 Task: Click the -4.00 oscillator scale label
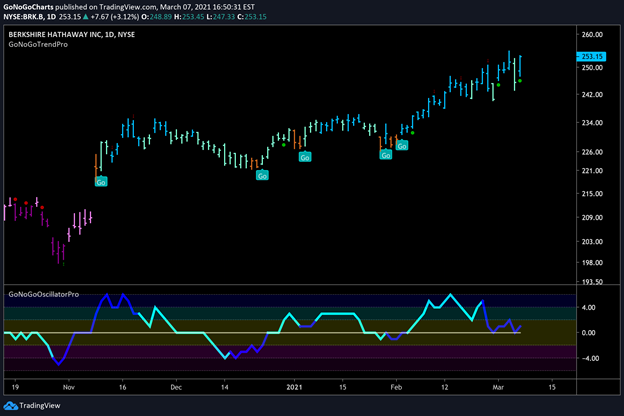(x=589, y=358)
